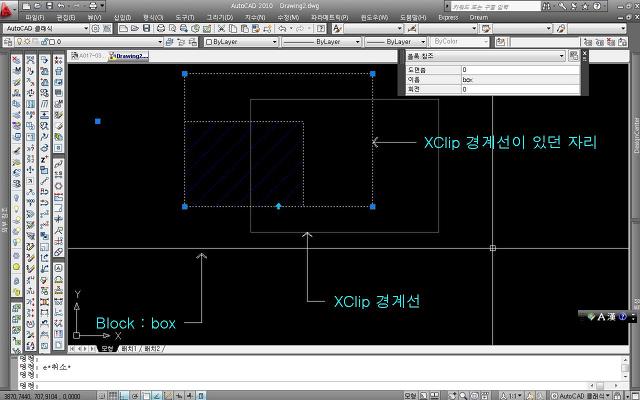Toggle Ortho mode in status bar
The image size is (640, 400).
(124, 396)
